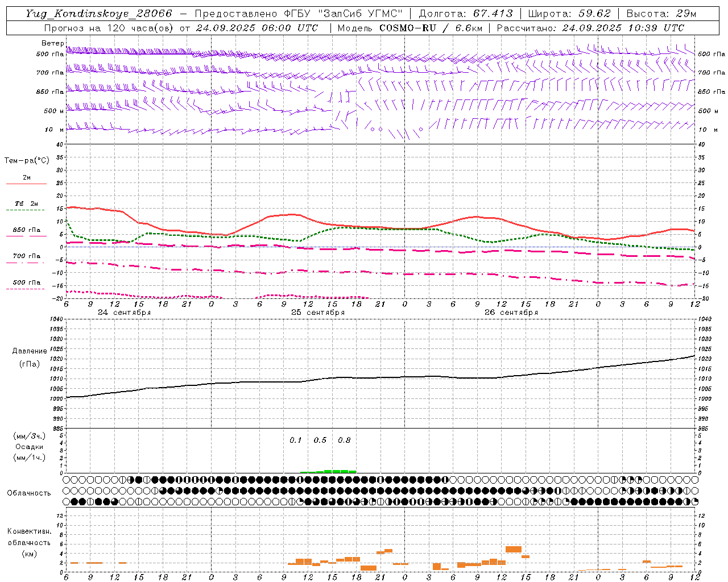Viewport: 728px width, 582px height.
Task: Click the Конвективн. convective cloud label
Action: point(29,531)
